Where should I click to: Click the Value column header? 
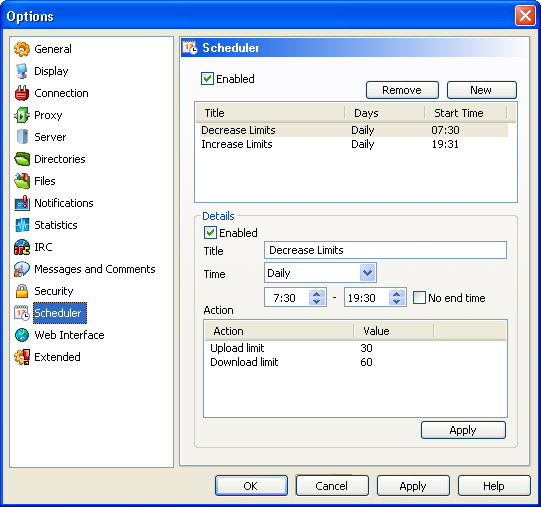pyautogui.click(x=394, y=331)
